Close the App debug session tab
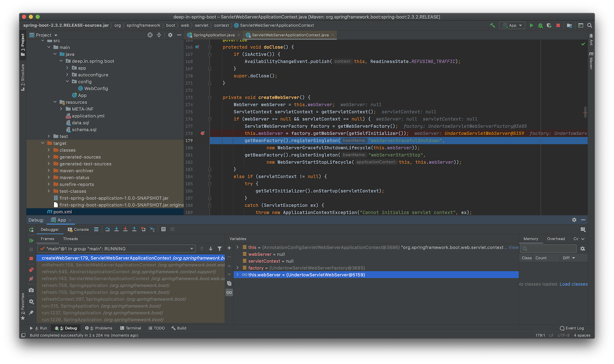The image size is (614, 364). [x=70, y=220]
